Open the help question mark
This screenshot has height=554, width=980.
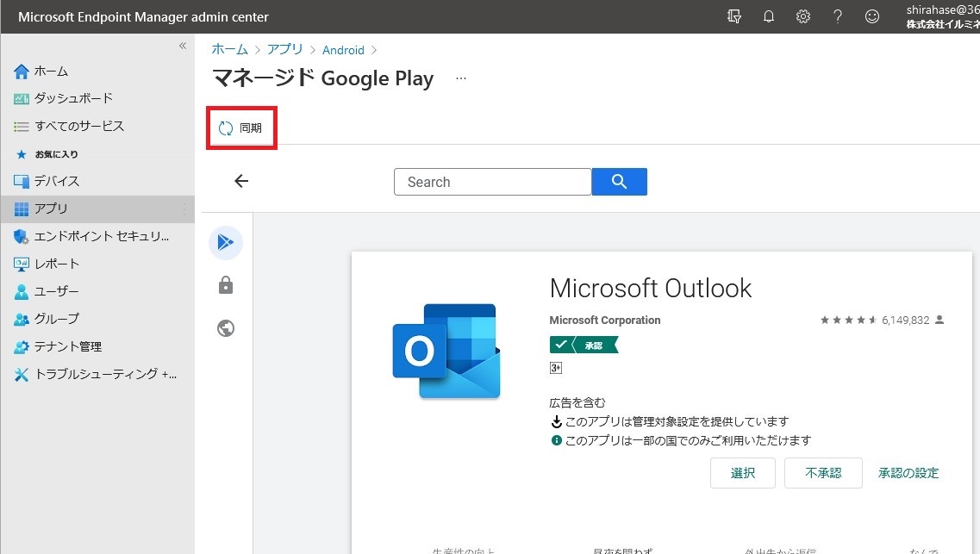(838, 17)
